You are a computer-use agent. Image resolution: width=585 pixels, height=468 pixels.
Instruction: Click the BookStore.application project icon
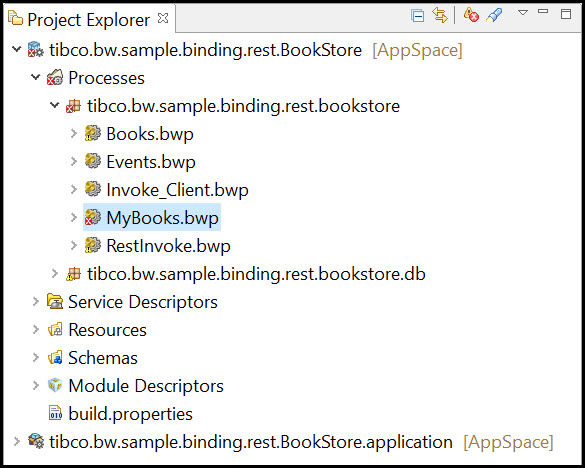point(36,441)
